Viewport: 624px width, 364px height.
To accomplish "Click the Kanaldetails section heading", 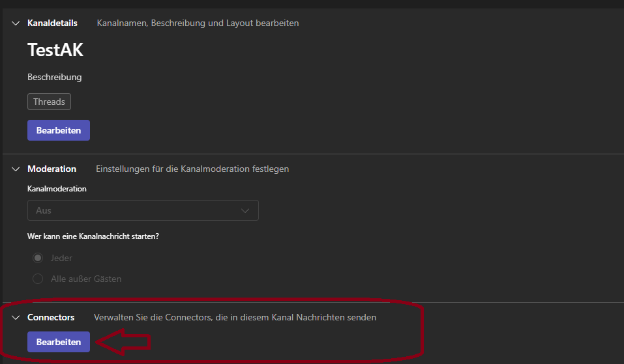I will [x=52, y=23].
